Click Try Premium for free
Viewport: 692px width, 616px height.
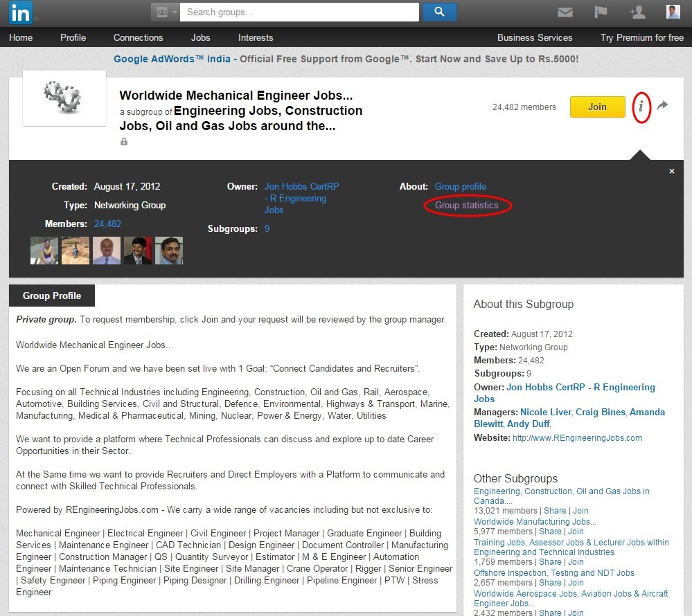pos(641,38)
